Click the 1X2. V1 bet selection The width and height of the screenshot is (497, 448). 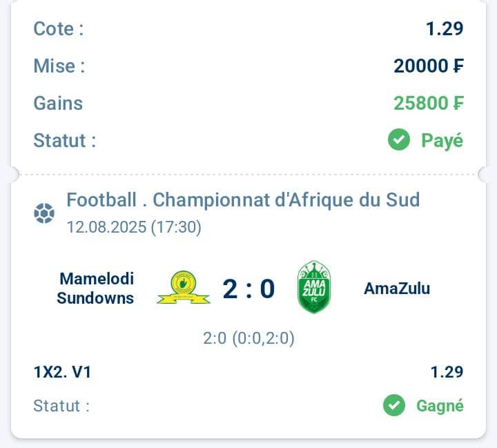[62, 372]
